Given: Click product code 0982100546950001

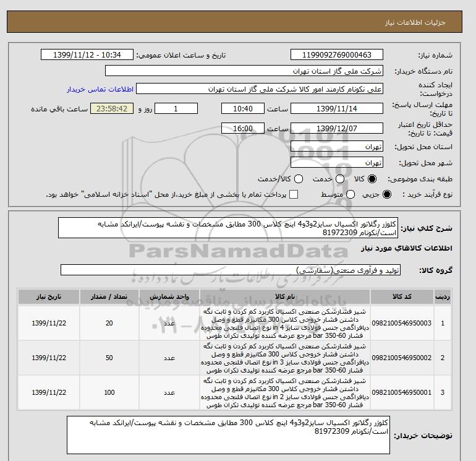Looking at the screenshot, I should coord(402,392).
